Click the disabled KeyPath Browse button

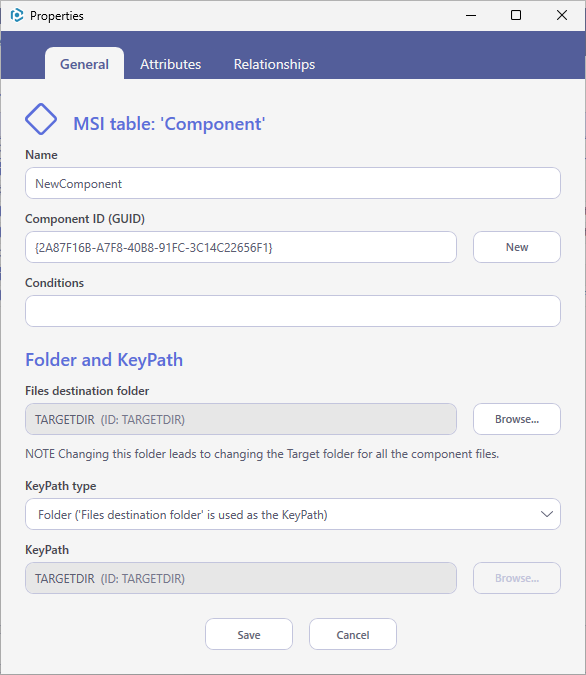[517, 578]
